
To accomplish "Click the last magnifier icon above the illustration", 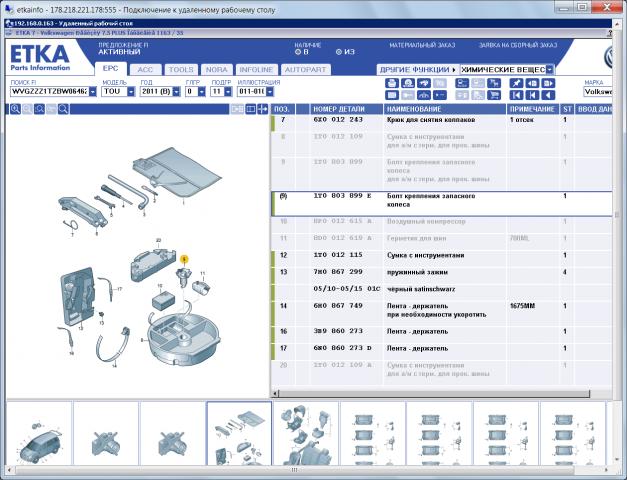I will [63, 109].
